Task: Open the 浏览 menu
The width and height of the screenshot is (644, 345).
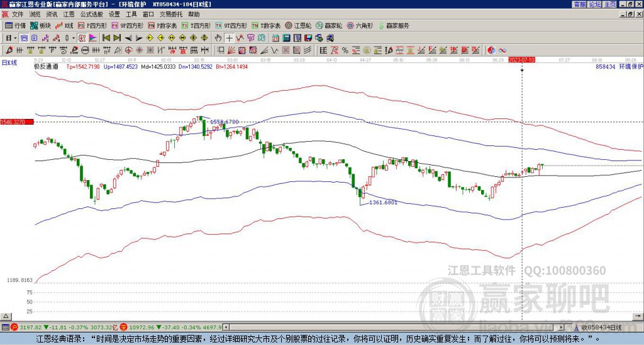Action: (x=35, y=14)
